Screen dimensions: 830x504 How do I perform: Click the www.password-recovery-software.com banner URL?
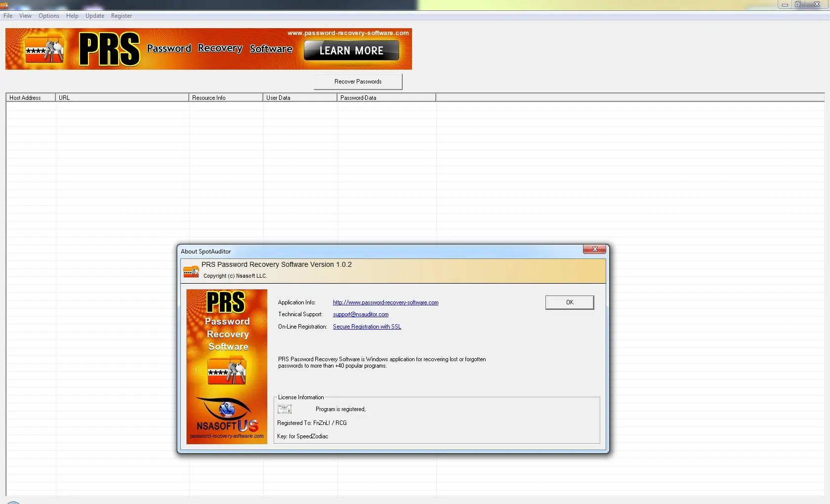348,33
